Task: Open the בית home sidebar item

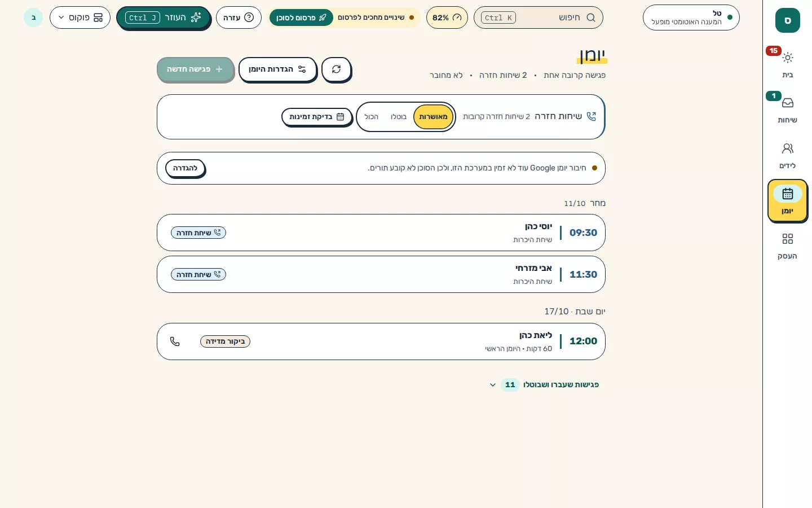Action: click(788, 64)
